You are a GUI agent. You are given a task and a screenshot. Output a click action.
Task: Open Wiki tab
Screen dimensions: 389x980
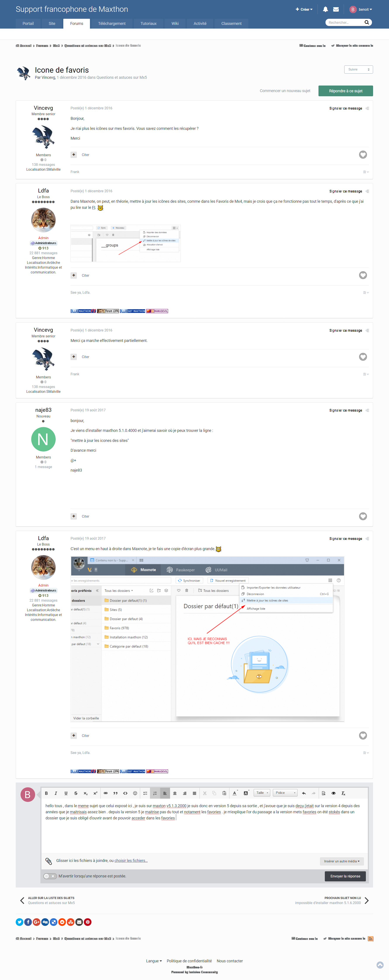pos(175,24)
